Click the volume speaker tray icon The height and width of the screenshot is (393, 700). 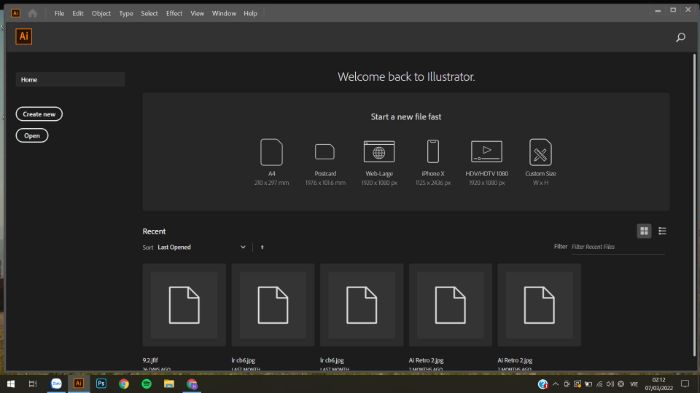pyautogui.click(x=610, y=384)
